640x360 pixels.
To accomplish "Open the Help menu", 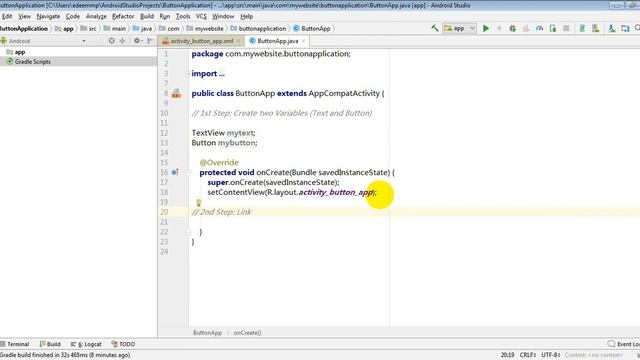I will tap(247, 16).
